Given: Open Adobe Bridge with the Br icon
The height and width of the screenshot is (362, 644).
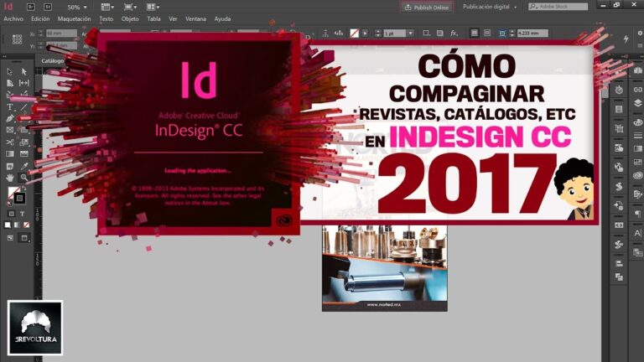Looking at the screenshot, I should (x=30, y=7).
